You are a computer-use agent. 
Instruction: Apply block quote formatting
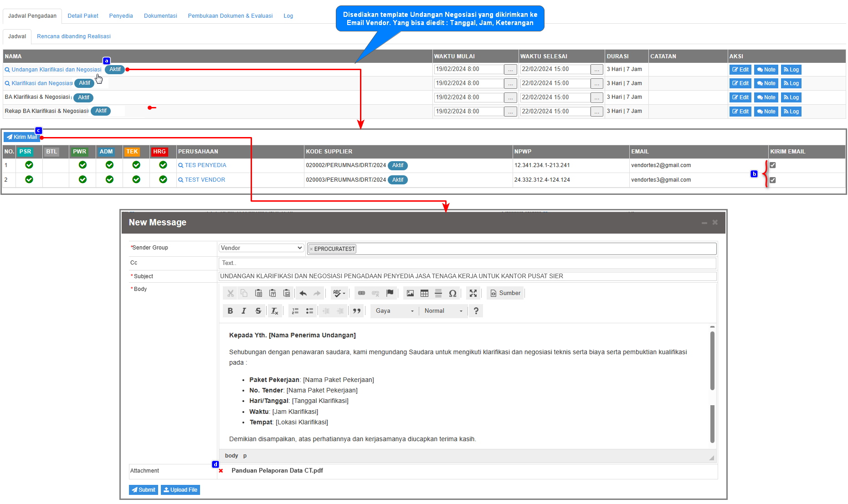pyautogui.click(x=356, y=311)
